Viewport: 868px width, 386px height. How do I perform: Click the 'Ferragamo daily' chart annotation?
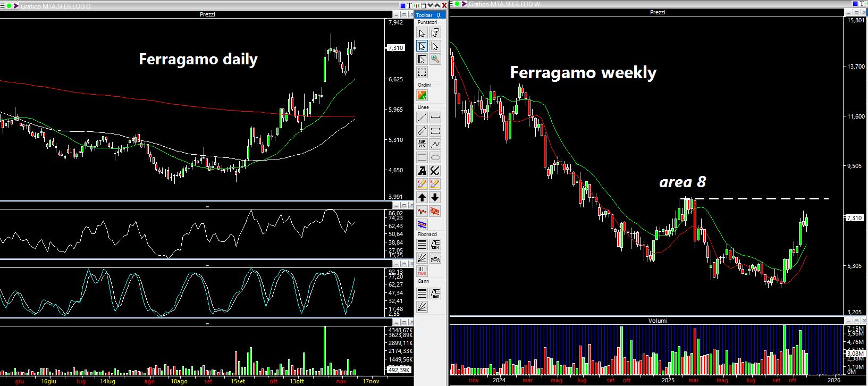tap(198, 59)
